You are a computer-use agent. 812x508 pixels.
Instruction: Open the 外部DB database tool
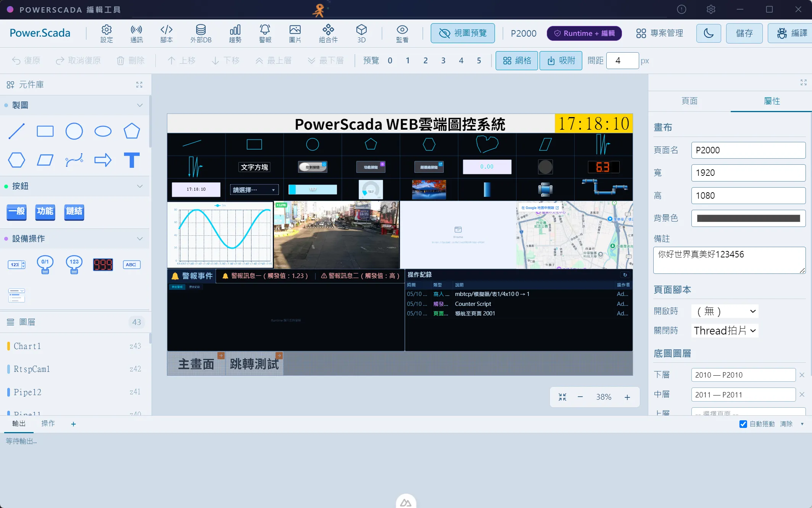[x=201, y=34]
